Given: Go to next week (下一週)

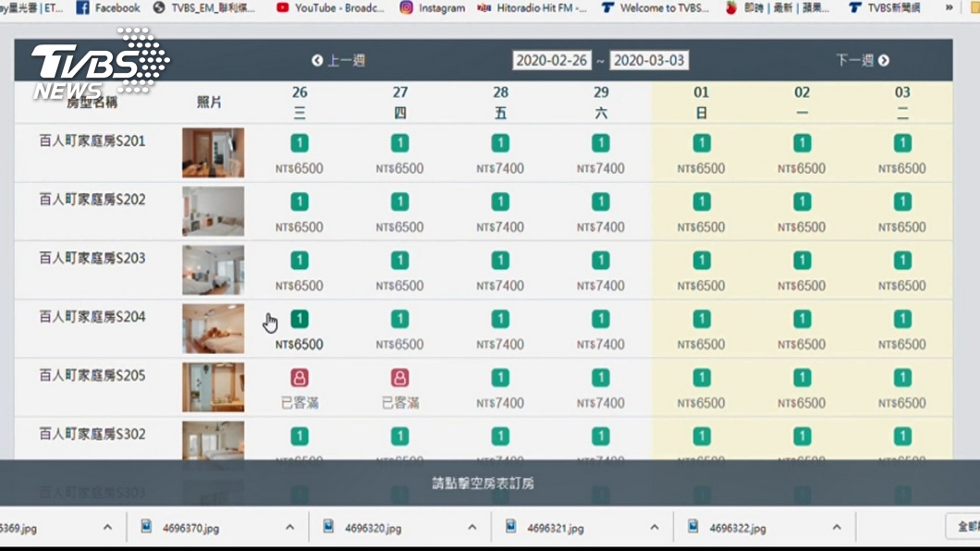Looking at the screenshot, I should click(862, 60).
